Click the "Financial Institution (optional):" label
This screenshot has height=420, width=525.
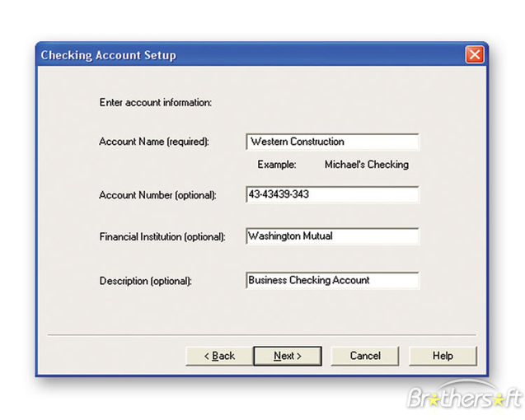click(x=162, y=237)
